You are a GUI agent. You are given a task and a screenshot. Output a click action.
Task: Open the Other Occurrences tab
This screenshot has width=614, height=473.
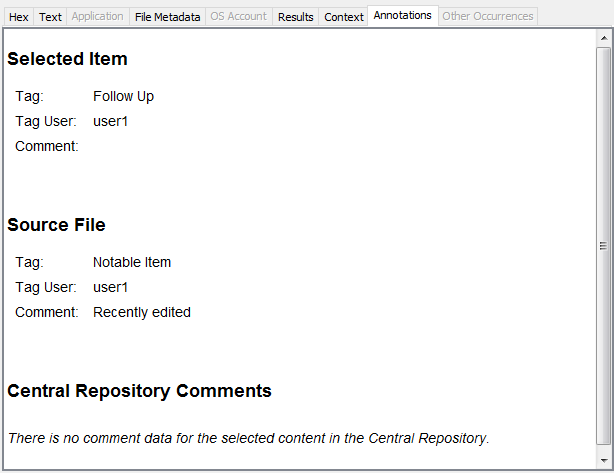tap(487, 17)
